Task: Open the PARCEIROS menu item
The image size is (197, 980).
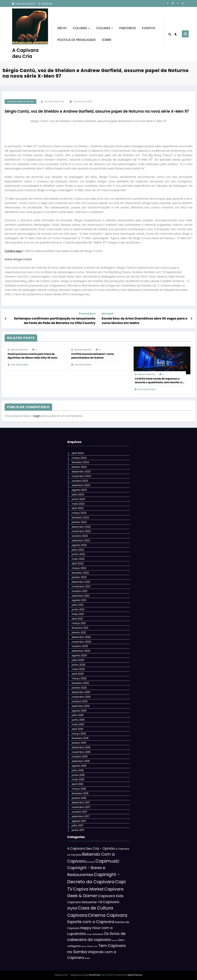Action: [128, 28]
